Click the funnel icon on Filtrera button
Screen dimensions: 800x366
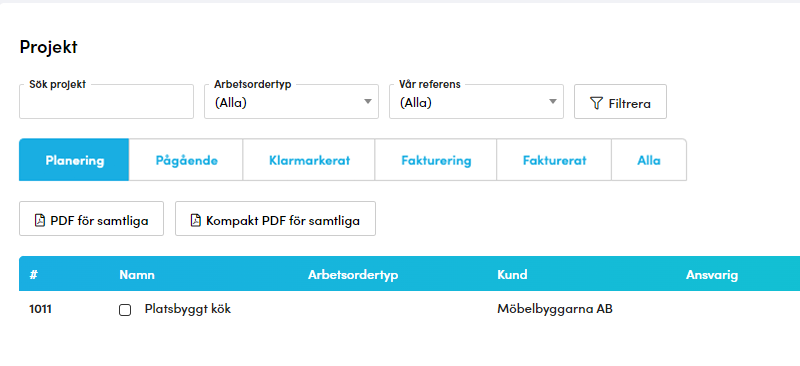pyautogui.click(x=596, y=104)
